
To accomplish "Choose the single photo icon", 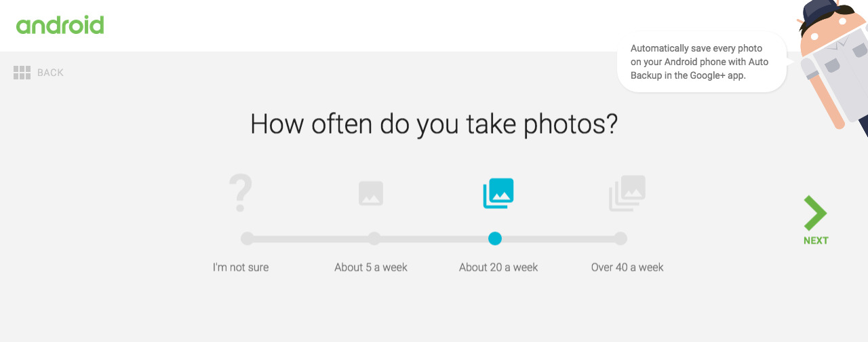I will pyautogui.click(x=371, y=193).
